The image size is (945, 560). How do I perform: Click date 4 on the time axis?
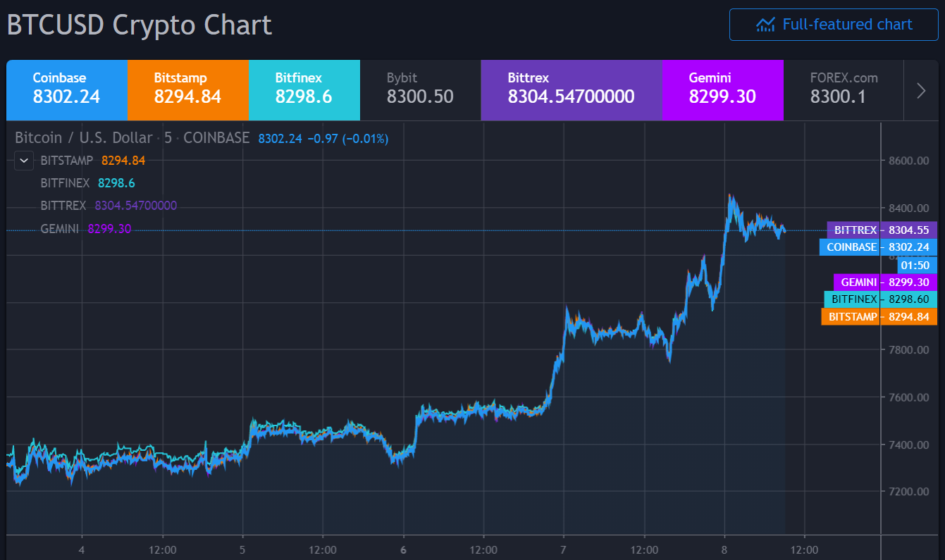pos(82,550)
